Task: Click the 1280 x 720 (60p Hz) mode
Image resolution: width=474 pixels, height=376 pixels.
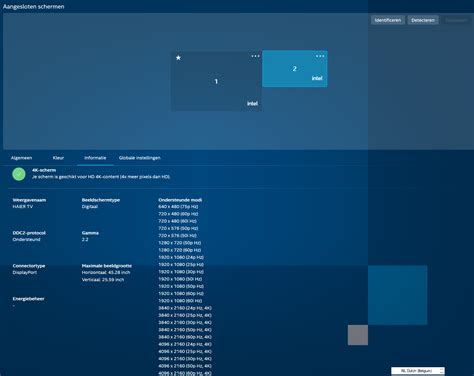Action: [180, 250]
